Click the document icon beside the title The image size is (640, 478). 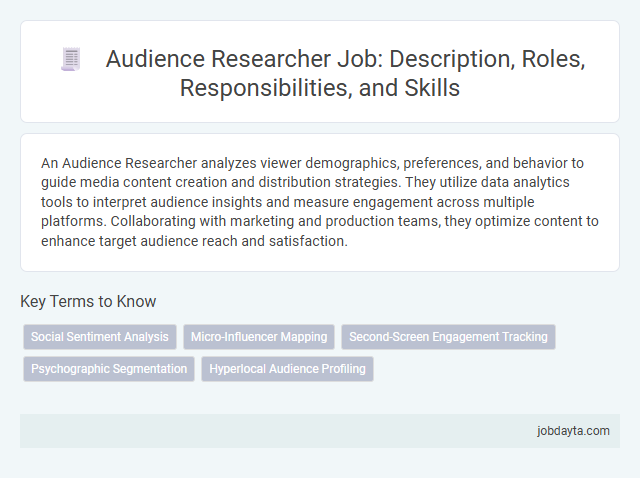coord(71,59)
